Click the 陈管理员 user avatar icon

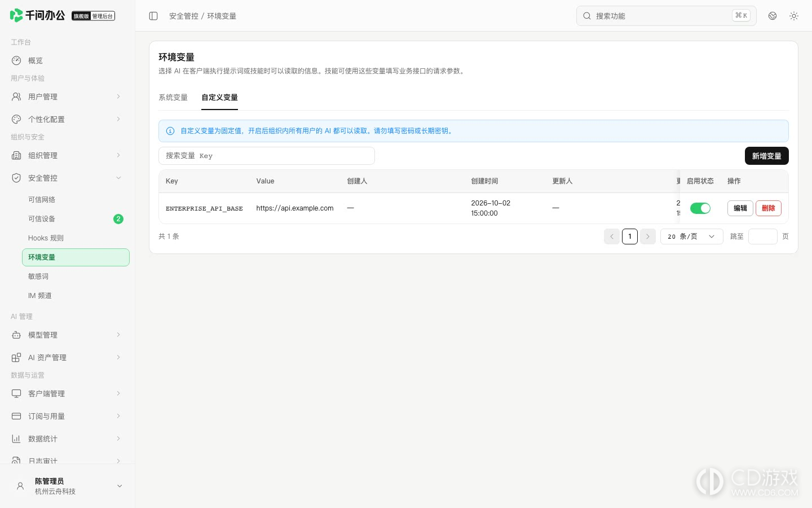pos(20,486)
